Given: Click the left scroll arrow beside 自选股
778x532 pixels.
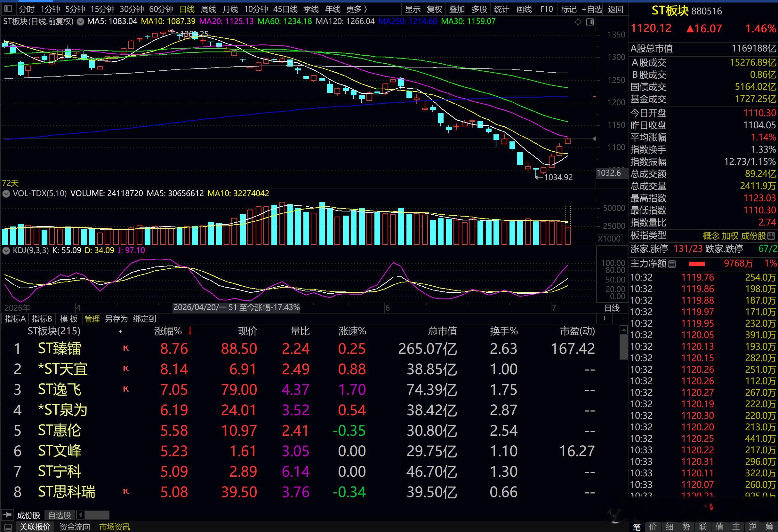Looking at the screenshot, I should (81, 515).
